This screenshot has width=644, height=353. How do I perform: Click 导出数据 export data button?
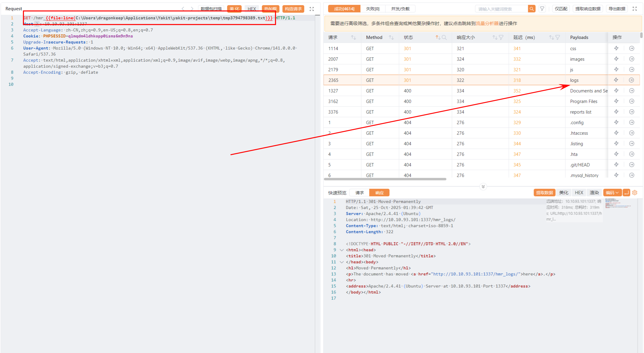[616, 9]
